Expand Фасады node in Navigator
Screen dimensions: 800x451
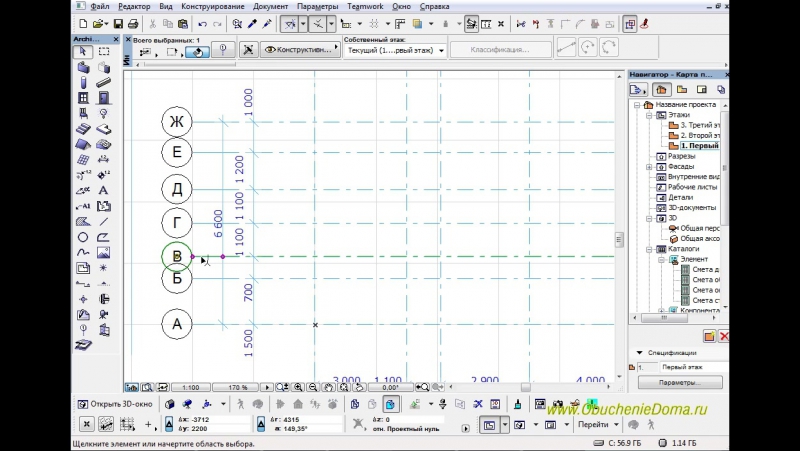pyautogui.click(x=649, y=167)
